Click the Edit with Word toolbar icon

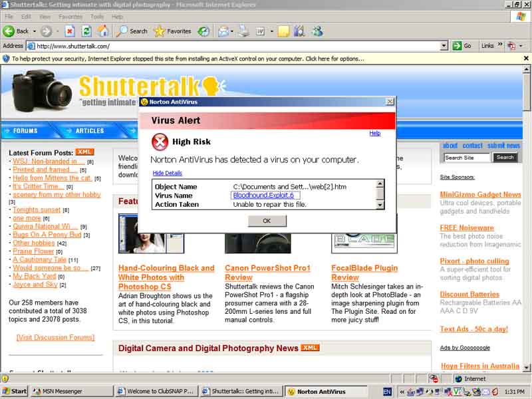(x=260, y=31)
